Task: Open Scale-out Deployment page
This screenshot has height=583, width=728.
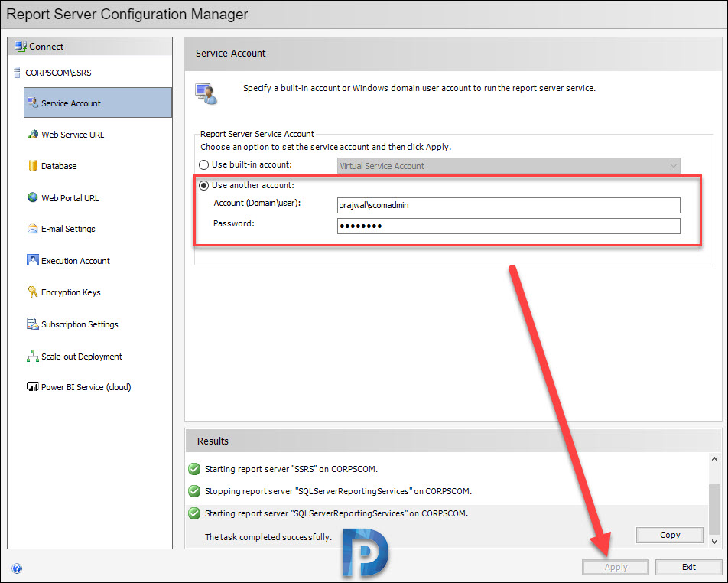Action: [82, 357]
